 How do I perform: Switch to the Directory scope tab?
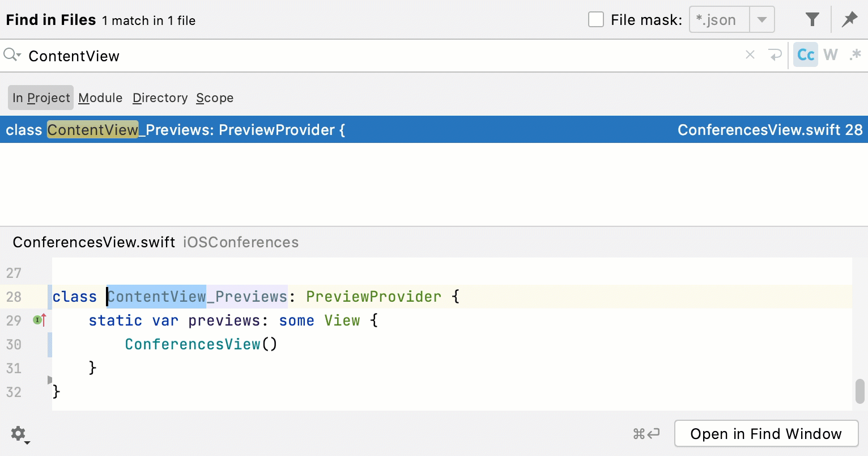[x=160, y=98]
